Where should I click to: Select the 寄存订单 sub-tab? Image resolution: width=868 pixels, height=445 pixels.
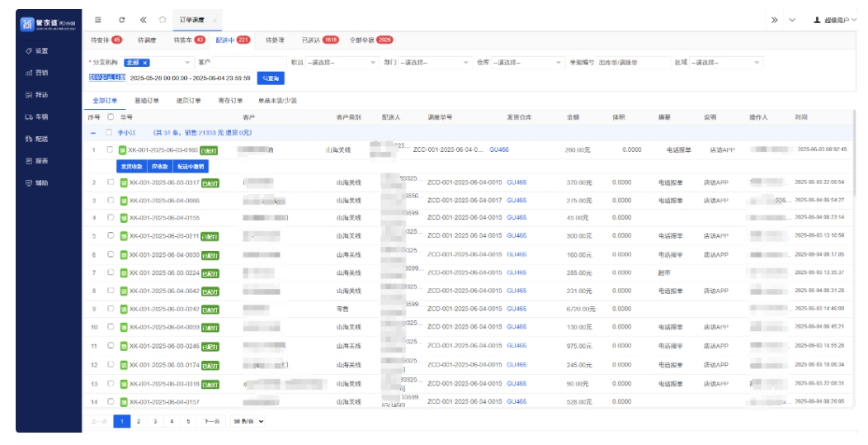[x=230, y=101]
